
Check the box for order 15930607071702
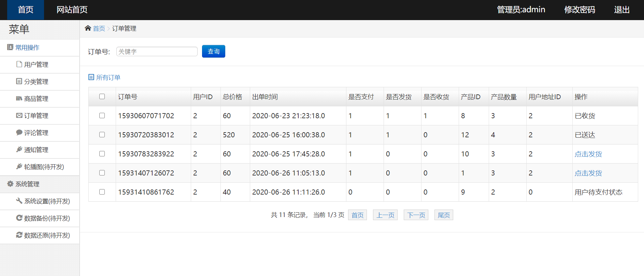[x=102, y=116]
